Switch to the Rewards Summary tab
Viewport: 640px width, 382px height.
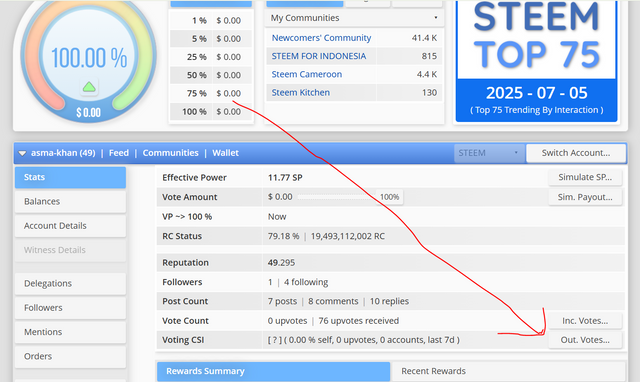(x=273, y=371)
